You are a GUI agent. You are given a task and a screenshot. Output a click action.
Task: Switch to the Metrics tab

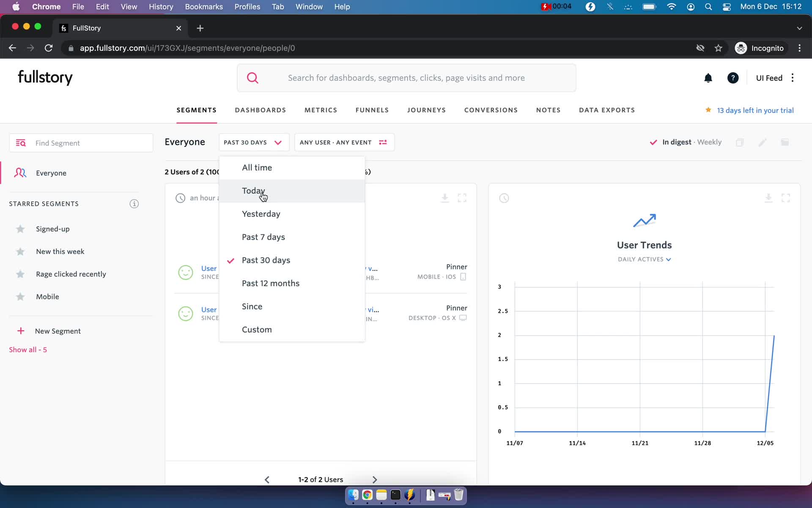click(321, 110)
